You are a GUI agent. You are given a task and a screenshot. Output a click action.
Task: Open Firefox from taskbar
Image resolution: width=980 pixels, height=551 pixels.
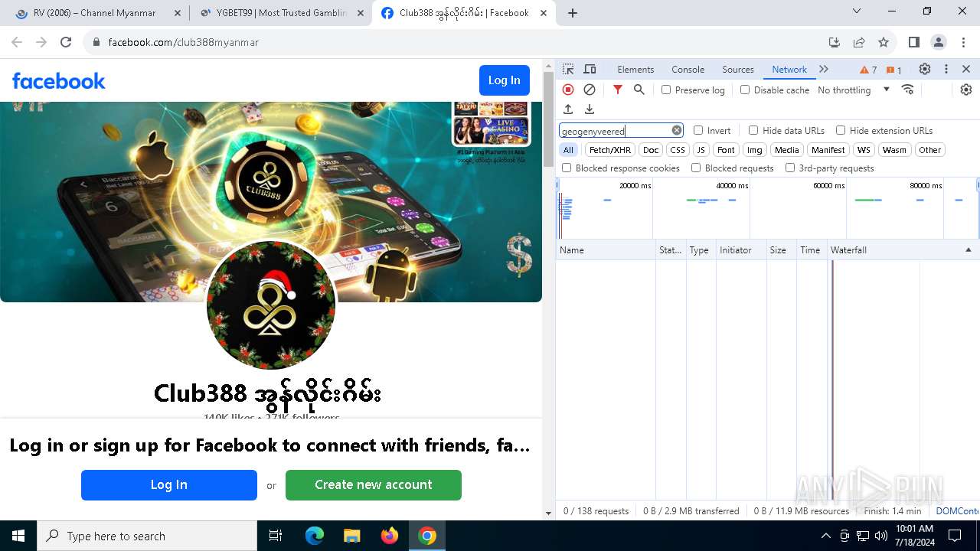pos(390,536)
